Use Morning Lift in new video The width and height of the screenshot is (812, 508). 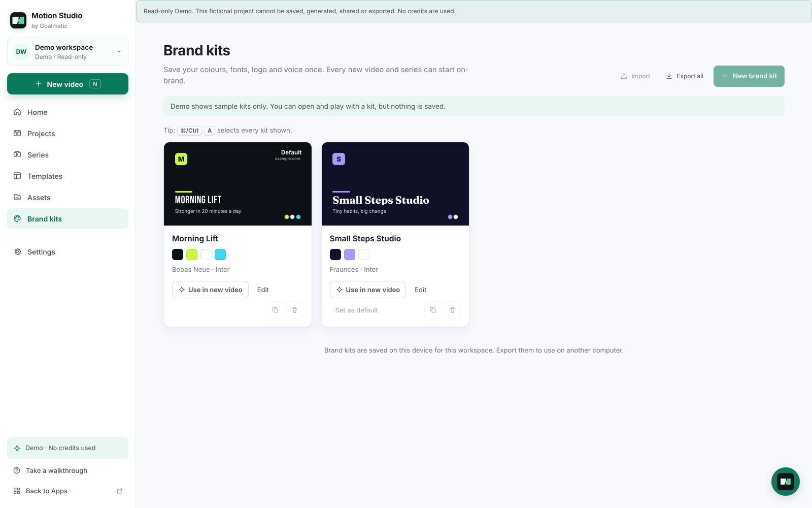[210, 290]
